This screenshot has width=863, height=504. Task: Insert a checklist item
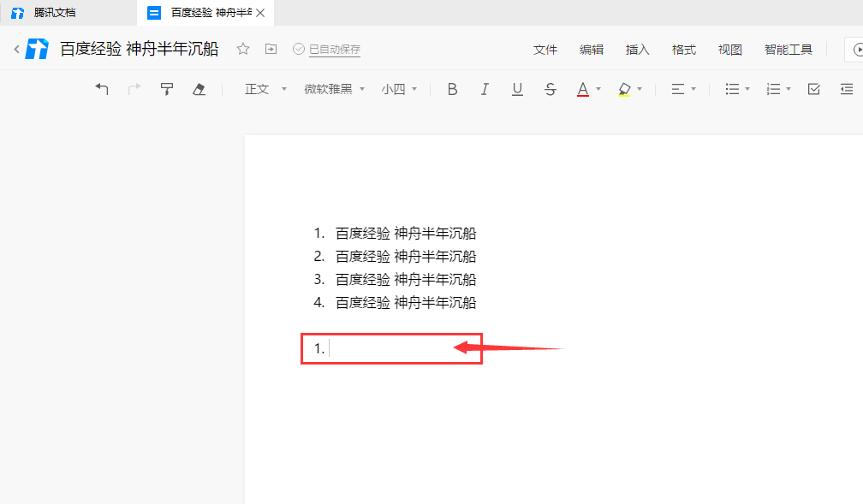813,88
